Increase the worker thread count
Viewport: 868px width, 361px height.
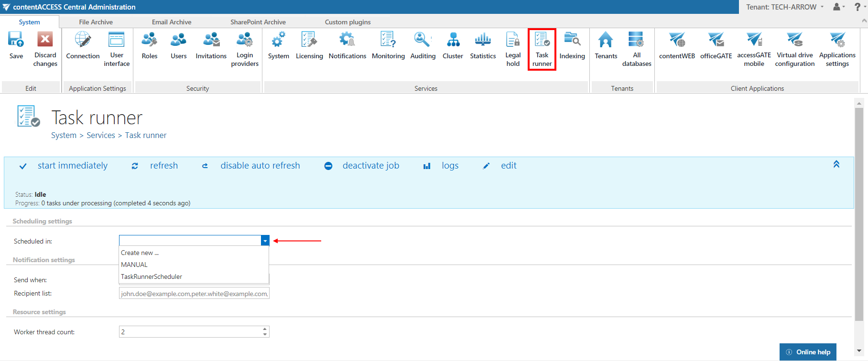[265, 329]
